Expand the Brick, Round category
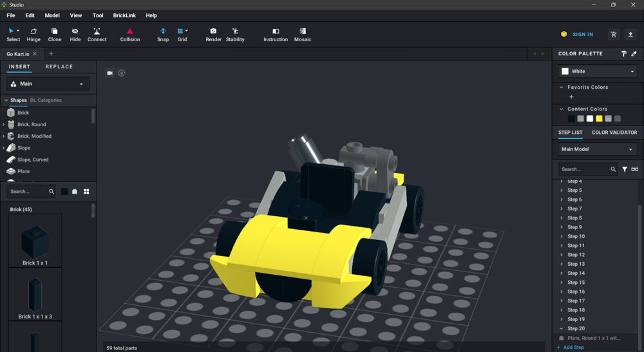The height and width of the screenshot is (352, 644). (x=4, y=124)
